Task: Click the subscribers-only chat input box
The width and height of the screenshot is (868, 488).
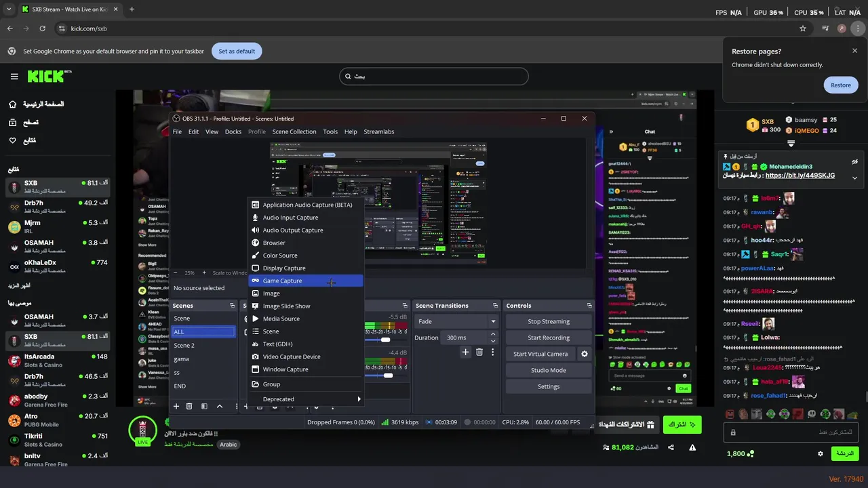Action: pyautogui.click(x=792, y=432)
